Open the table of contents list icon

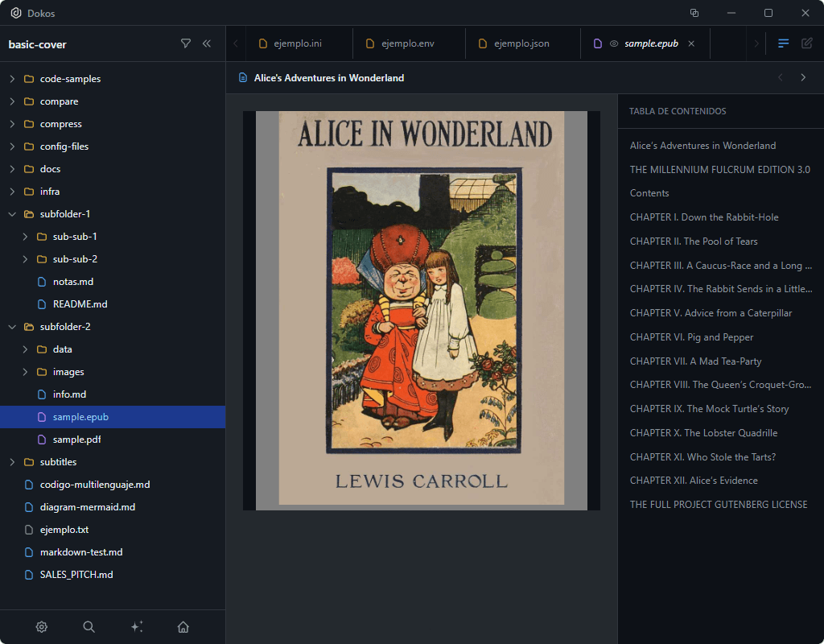pos(783,44)
